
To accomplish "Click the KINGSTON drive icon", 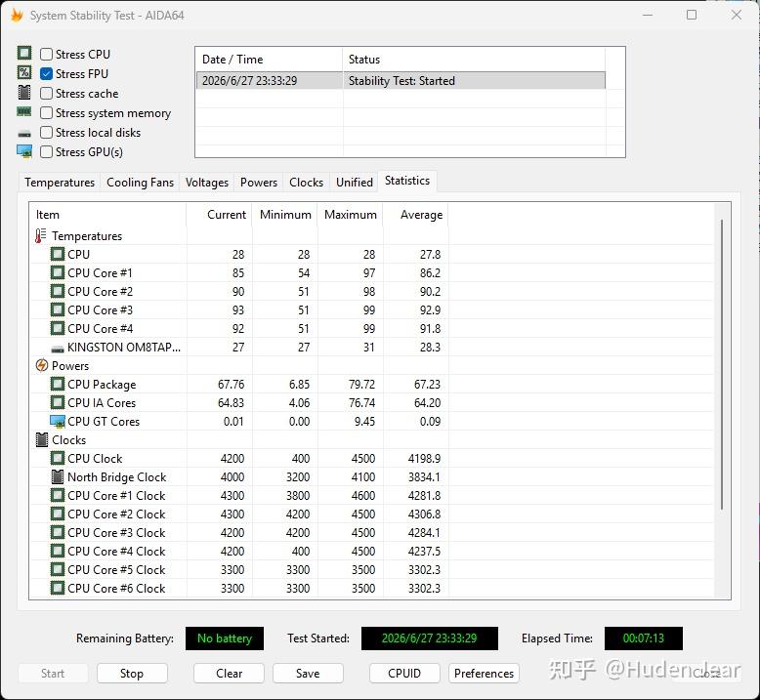I will coord(58,349).
